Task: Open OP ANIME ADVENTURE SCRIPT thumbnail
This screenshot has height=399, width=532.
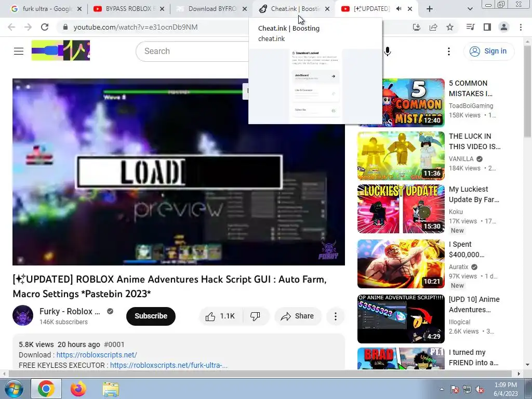Action: [401, 319]
